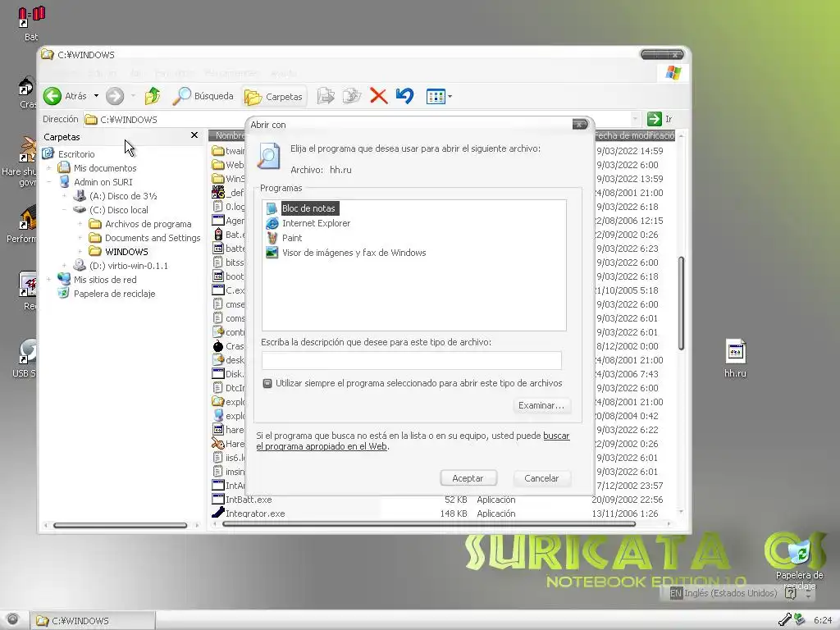Select the (D:) virtio-win CD drive icon
Image resolution: width=840 pixels, height=630 pixels.
(x=80, y=265)
